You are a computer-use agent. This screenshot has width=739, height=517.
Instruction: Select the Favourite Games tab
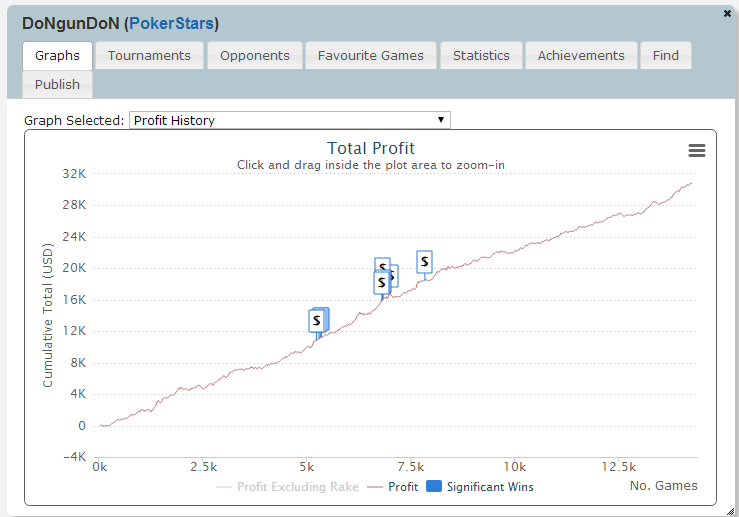click(x=371, y=56)
